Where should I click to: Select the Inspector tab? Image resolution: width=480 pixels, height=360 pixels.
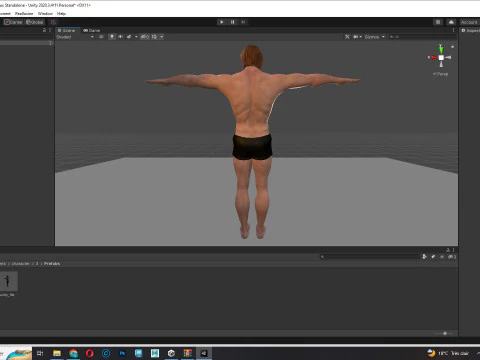[x=471, y=30]
